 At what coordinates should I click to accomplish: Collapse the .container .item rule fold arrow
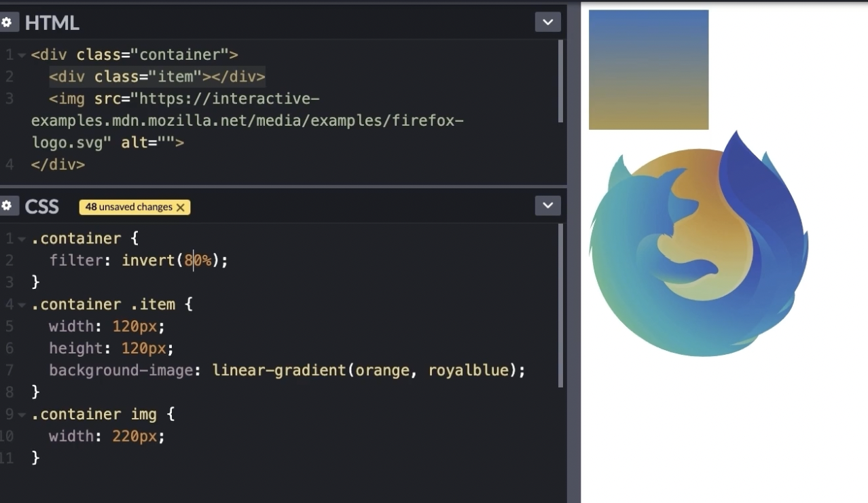click(22, 305)
